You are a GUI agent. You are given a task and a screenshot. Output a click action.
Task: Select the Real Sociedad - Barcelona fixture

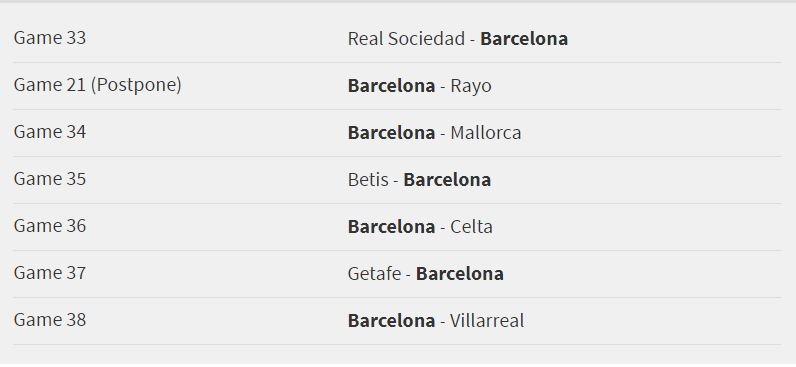click(x=458, y=39)
